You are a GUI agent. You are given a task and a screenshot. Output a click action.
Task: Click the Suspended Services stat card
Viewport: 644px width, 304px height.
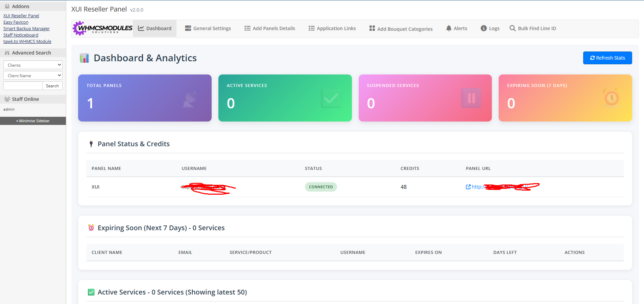tap(425, 98)
